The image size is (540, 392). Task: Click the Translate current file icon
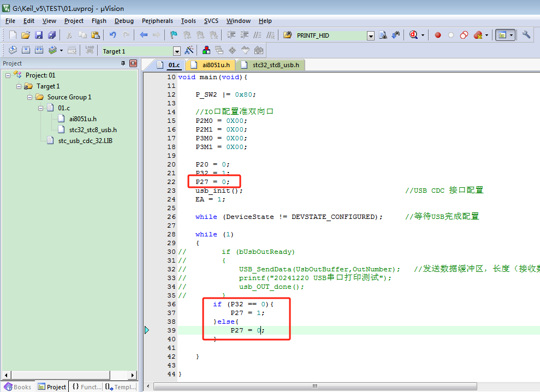click(13, 50)
